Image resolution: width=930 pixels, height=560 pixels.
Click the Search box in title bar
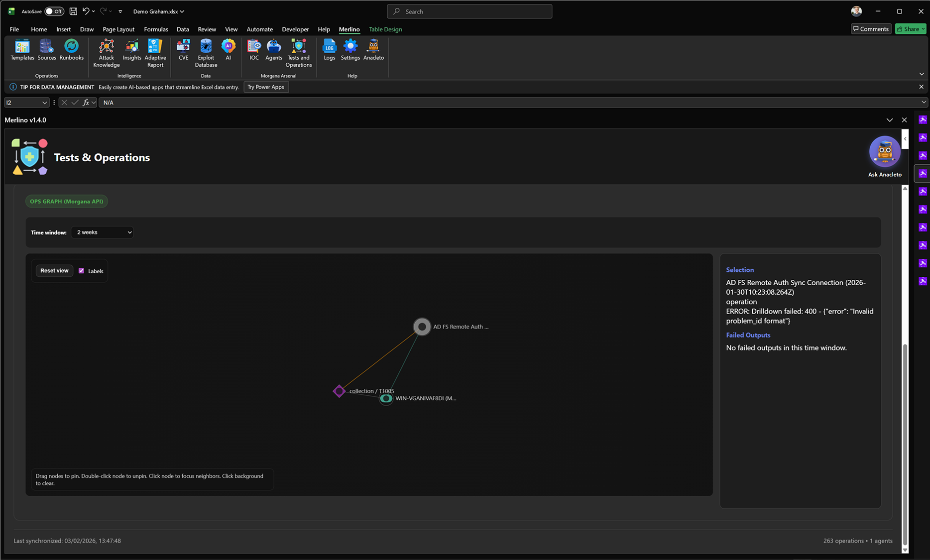point(469,11)
